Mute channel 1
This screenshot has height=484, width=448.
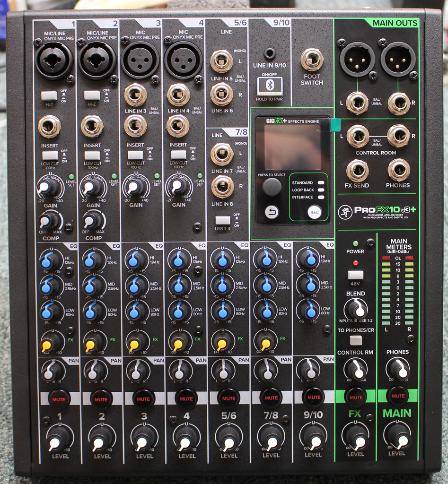(59, 399)
